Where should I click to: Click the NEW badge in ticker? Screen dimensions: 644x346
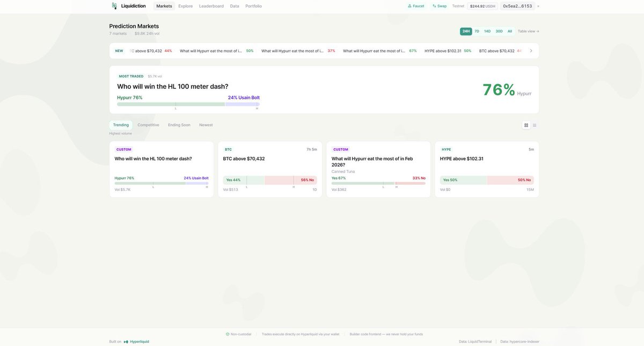119,51
